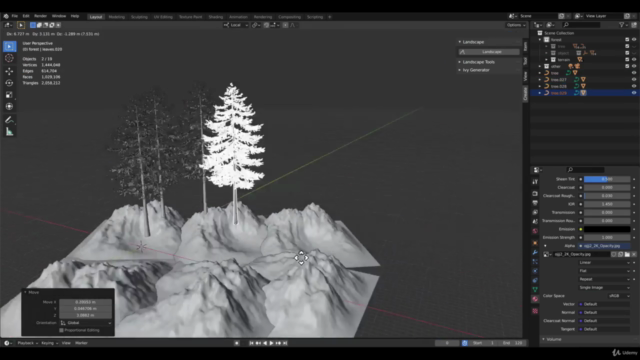Screen dimensions: 640x360
Task: Expand the Ivy Generator panel
Action: pos(460,70)
